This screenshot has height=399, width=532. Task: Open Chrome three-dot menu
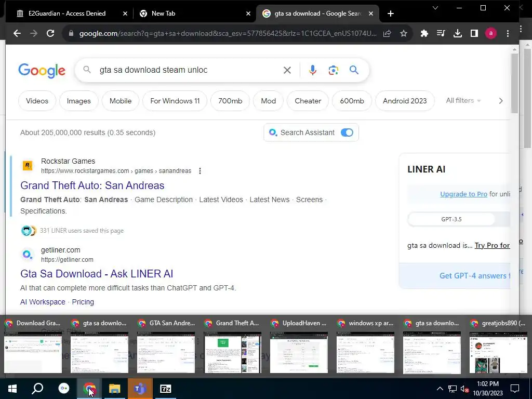508,33
